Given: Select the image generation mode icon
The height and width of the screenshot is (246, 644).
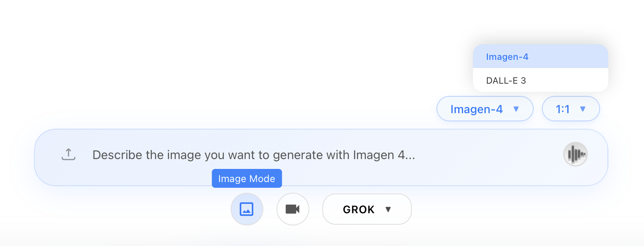Looking at the screenshot, I should pyautogui.click(x=247, y=209).
